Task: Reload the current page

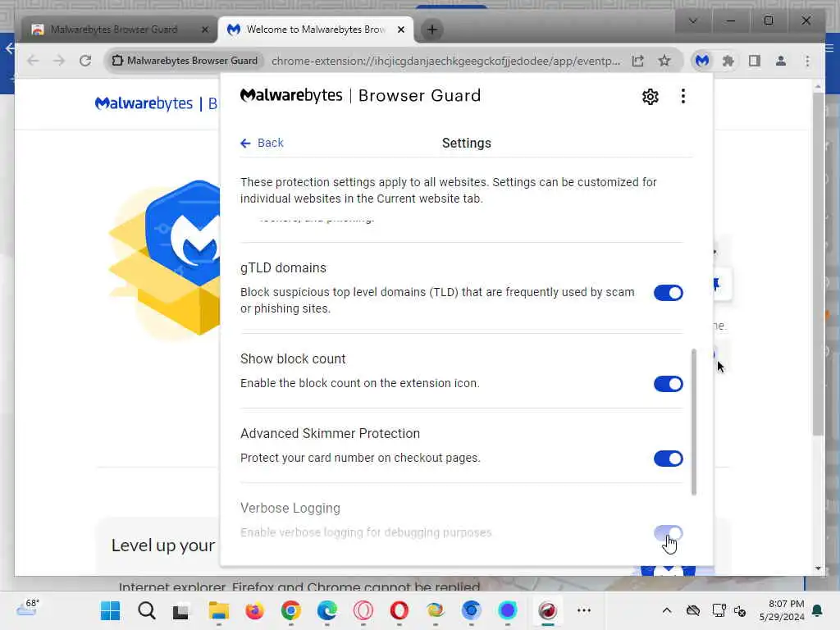Action: [x=85, y=61]
